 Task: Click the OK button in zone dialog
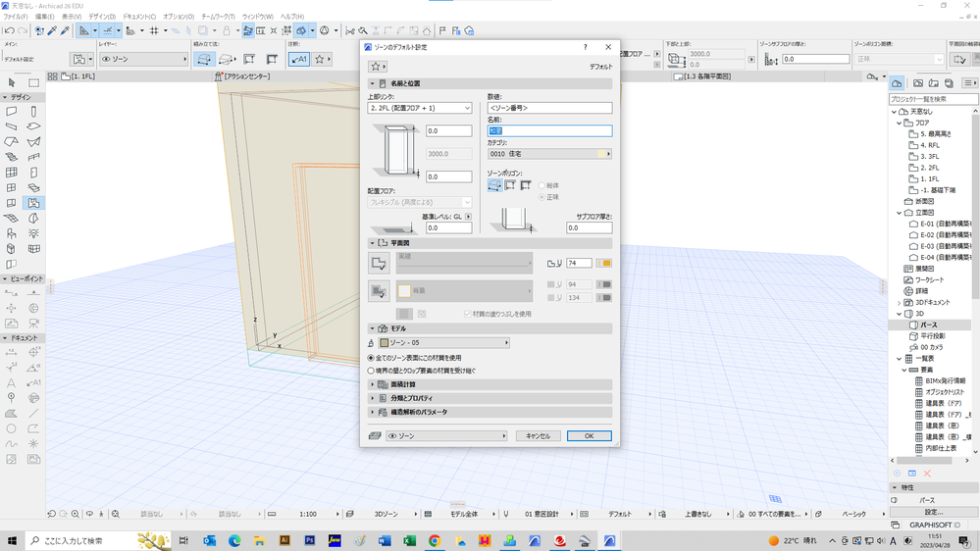click(x=590, y=436)
